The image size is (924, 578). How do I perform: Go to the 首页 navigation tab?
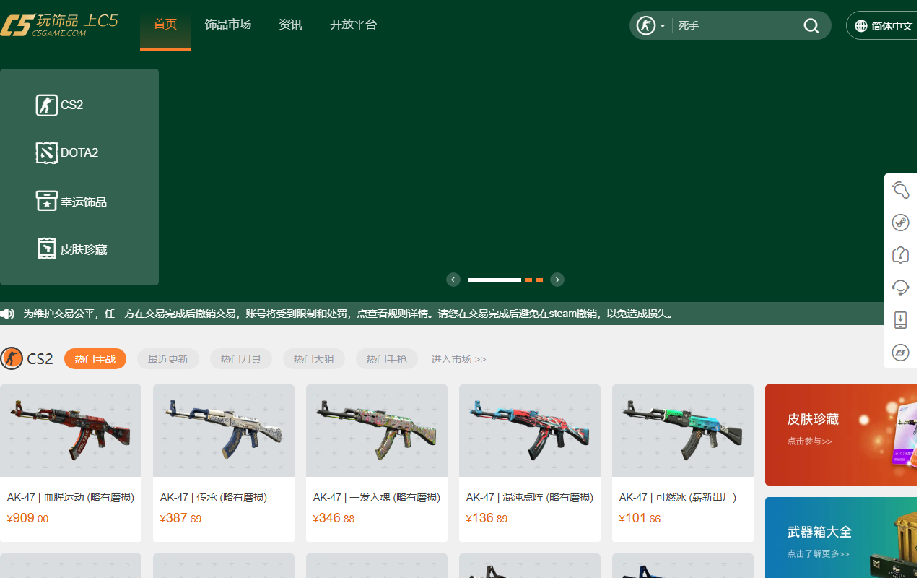165,25
